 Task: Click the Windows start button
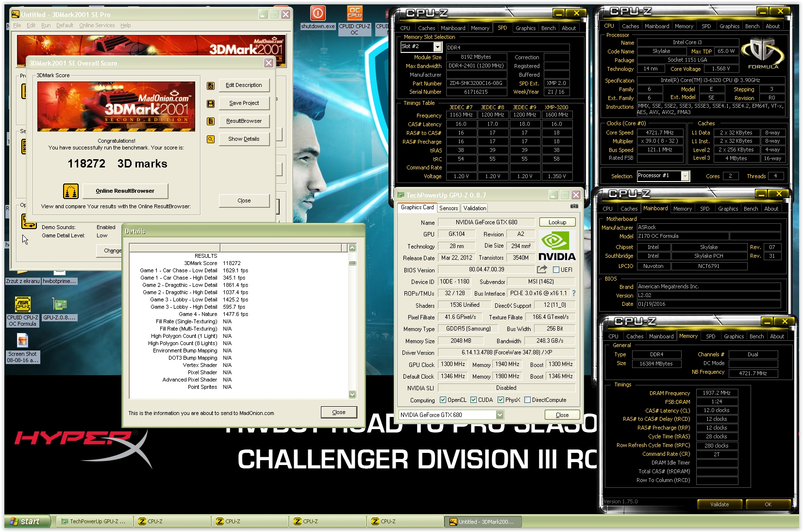pyautogui.click(x=28, y=522)
